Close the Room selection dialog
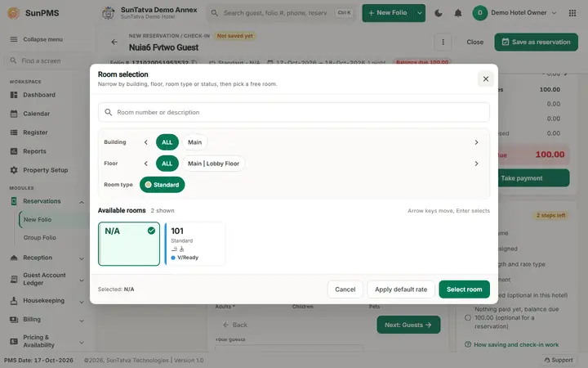The image size is (588, 368). tap(486, 79)
